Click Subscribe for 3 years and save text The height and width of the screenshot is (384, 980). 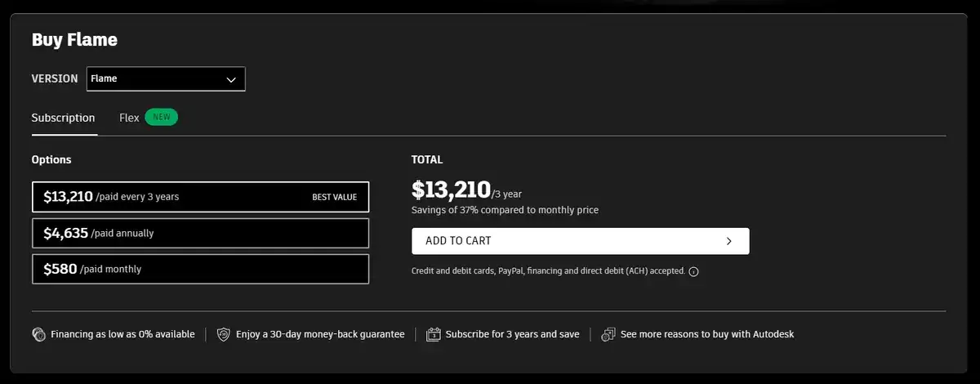click(x=513, y=334)
